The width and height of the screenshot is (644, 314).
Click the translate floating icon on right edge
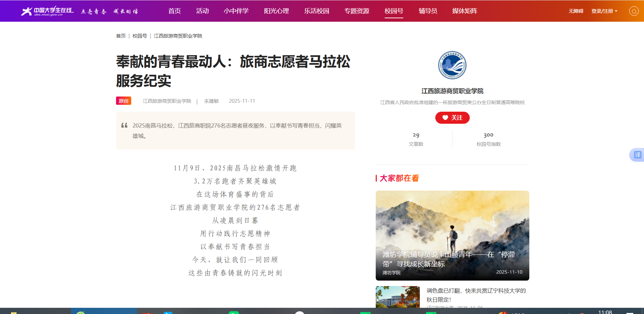tap(637, 155)
